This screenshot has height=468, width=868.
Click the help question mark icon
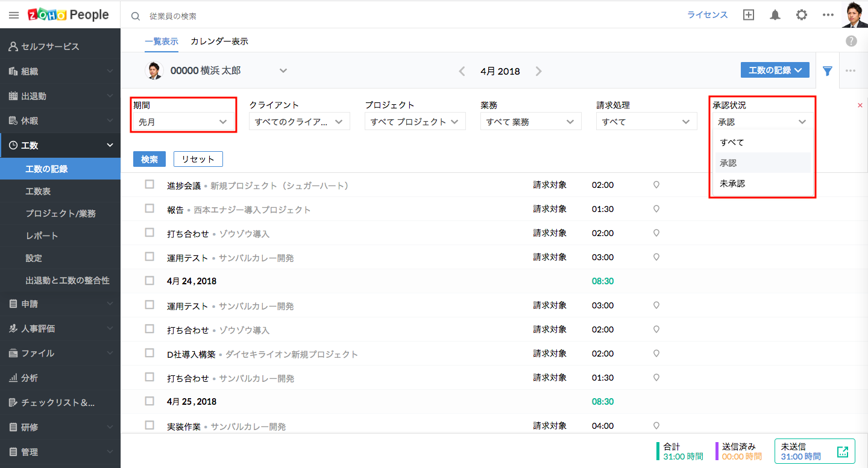click(851, 41)
